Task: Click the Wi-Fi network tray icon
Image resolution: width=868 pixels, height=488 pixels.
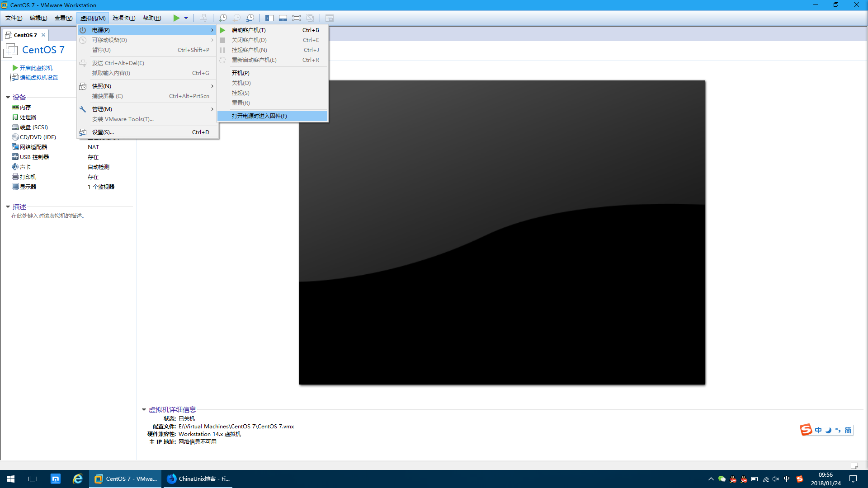Action: [x=765, y=479]
